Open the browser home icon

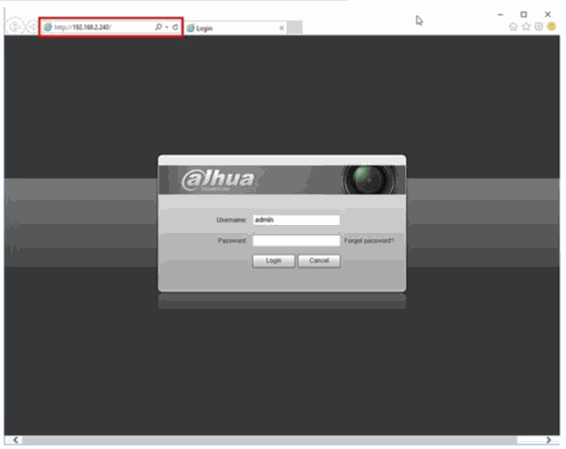513,27
